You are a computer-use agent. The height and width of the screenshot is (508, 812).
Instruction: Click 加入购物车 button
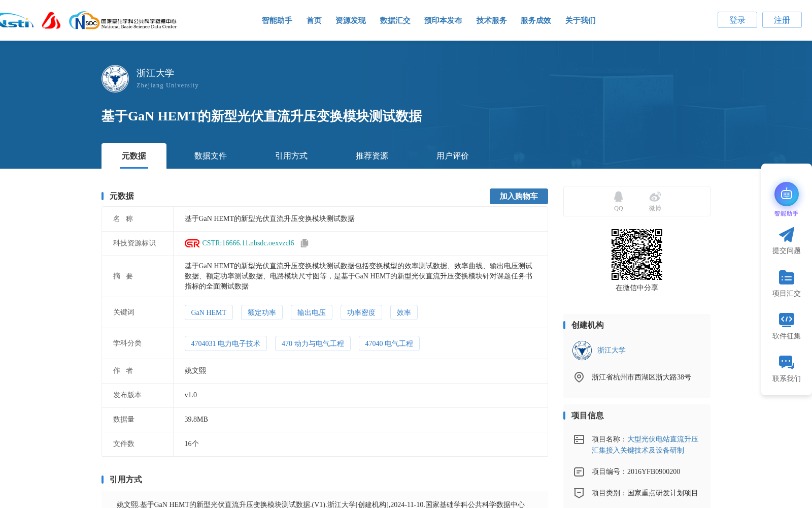[x=519, y=196]
